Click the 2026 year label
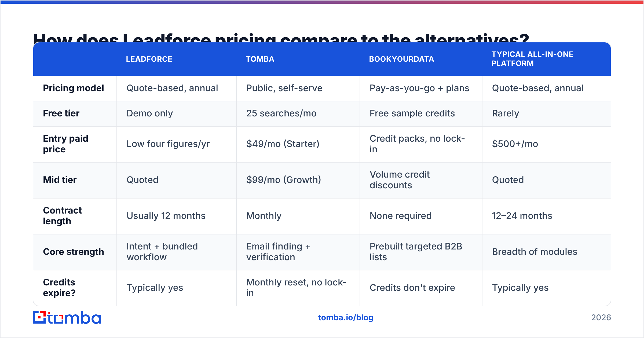644x338 pixels. coord(601,318)
